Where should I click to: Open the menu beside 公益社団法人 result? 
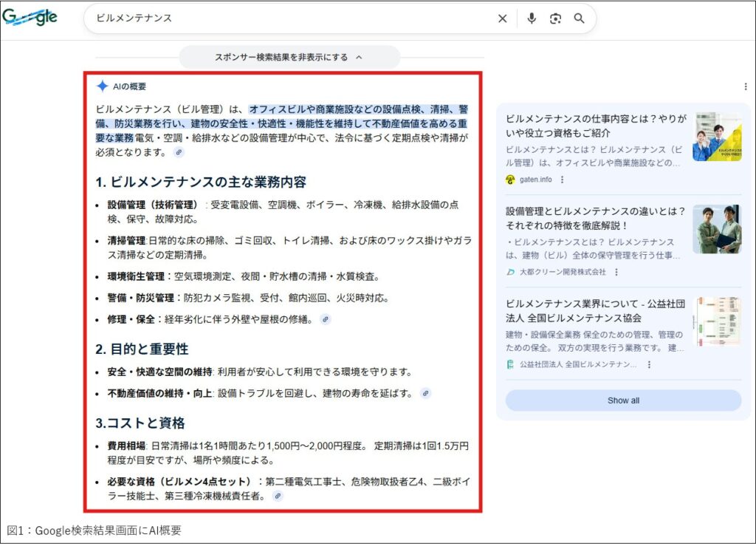648,365
